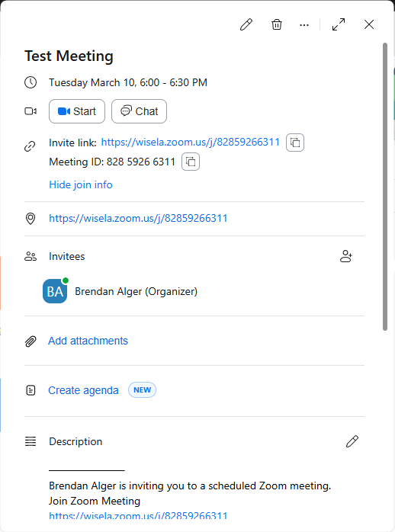Open the meeting Chat
This screenshot has width=395, height=532.
click(139, 111)
